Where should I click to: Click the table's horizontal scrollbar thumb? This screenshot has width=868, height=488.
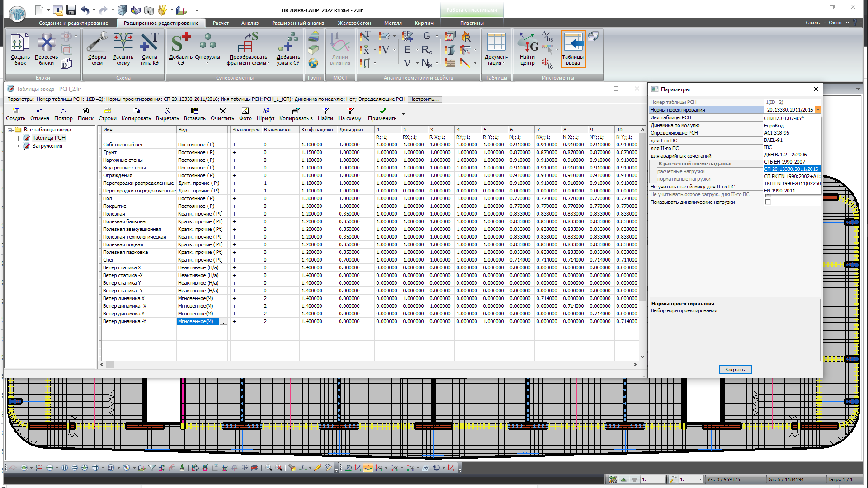110,364
